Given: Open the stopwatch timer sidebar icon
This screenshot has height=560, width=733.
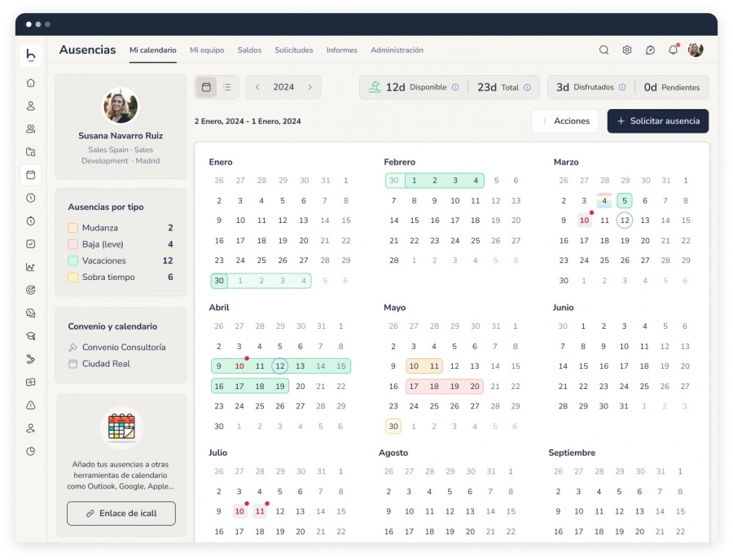Looking at the screenshot, I should pyautogui.click(x=31, y=221).
